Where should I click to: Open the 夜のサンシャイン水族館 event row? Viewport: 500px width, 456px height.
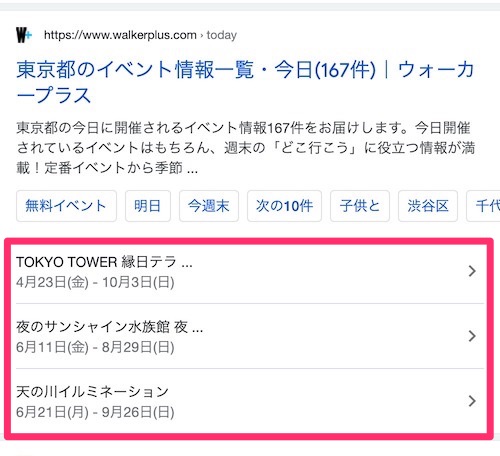point(250,336)
